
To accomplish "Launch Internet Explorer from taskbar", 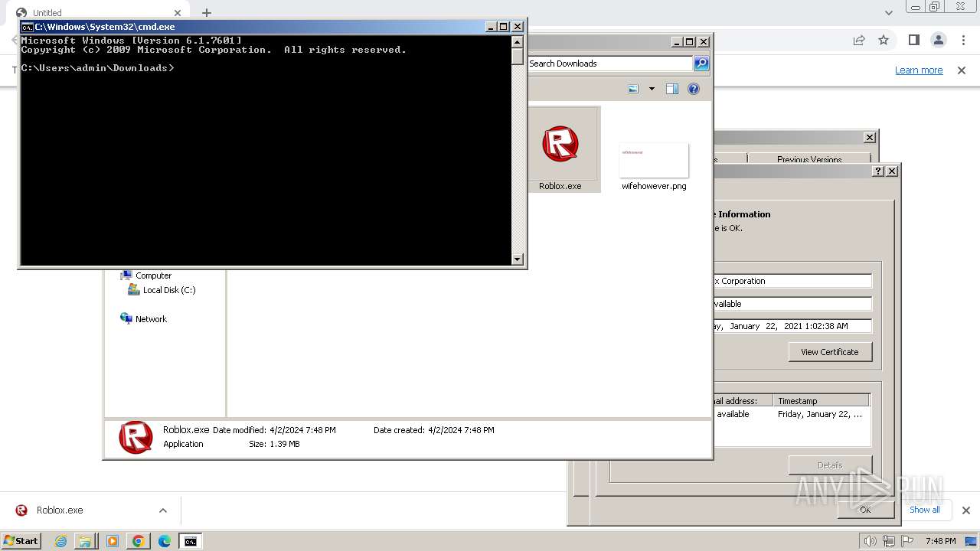I will pyautogui.click(x=61, y=541).
